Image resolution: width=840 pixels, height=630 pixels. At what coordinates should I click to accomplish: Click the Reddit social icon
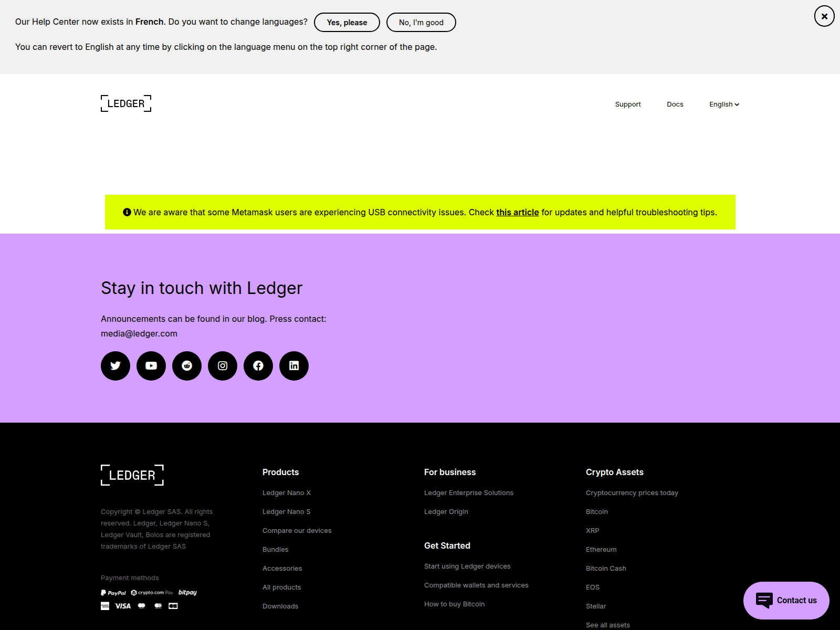187,366
